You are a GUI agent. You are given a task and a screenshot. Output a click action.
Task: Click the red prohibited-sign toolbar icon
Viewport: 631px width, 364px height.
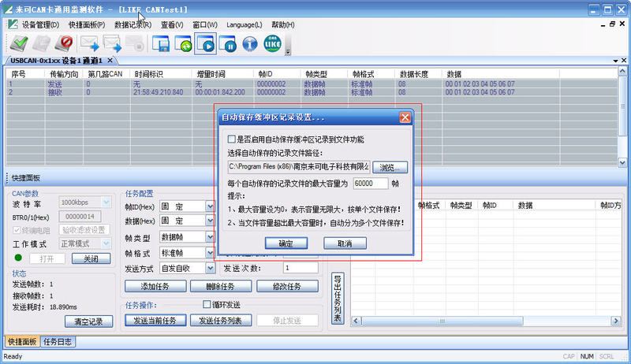(65, 44)
